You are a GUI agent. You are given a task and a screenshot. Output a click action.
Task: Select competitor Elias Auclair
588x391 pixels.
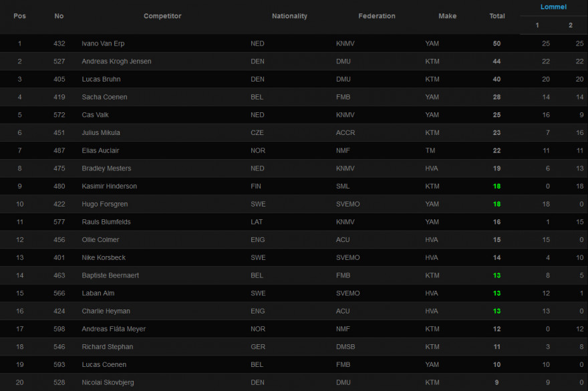point(100,150)
